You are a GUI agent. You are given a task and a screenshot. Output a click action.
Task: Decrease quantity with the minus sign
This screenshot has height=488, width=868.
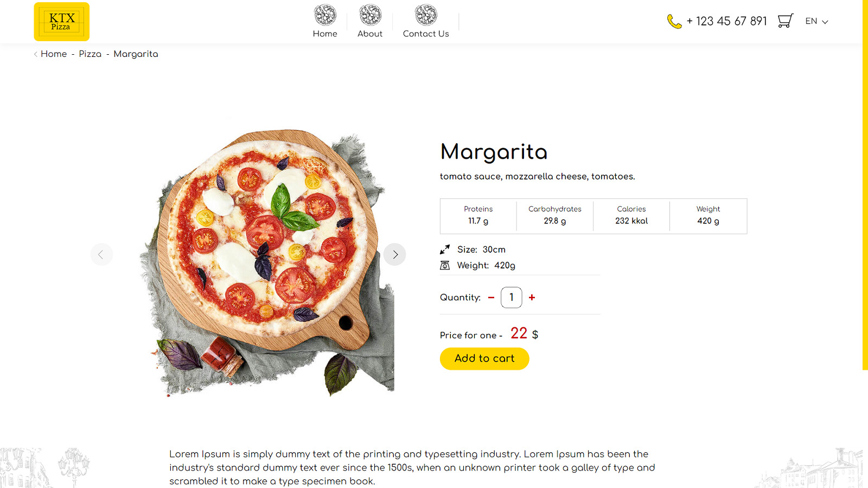[x=491, y=297]
